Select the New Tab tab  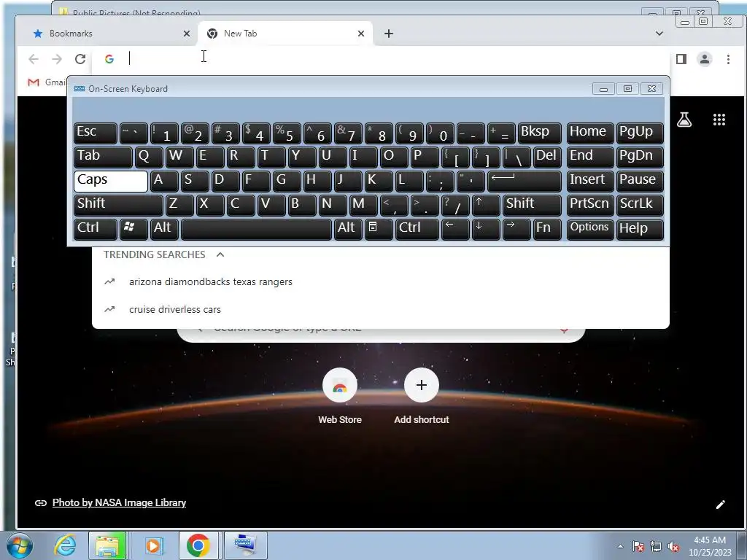[285, 34]
